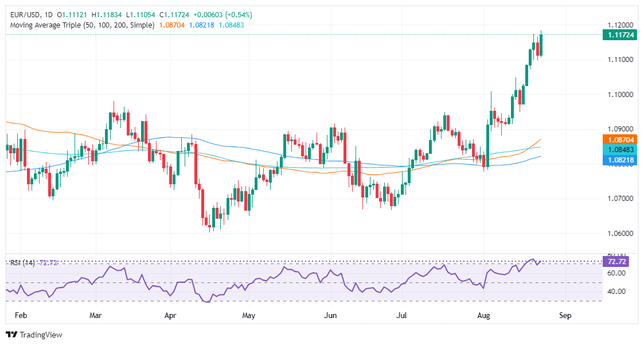
Task: Click the 100 MA blue value 1.08218
Action: pyautogui.click(x=201, y=25)
